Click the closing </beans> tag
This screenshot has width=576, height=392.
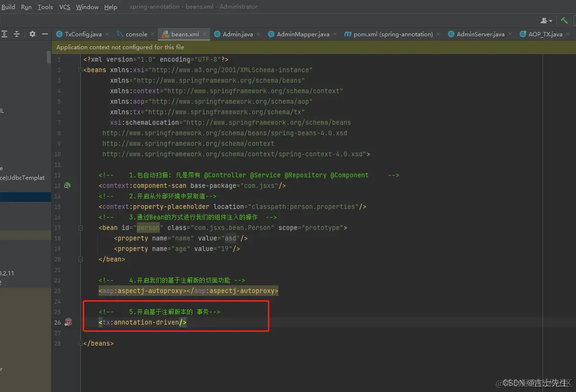pyautogui.click(x=99, y=343)
